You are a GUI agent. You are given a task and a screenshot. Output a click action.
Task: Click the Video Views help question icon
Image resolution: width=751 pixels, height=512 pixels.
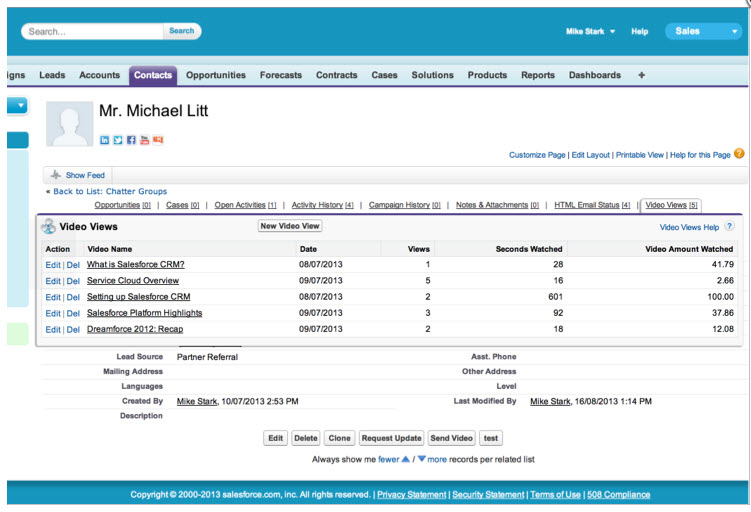pyautogui.click(x=729, y=227)
